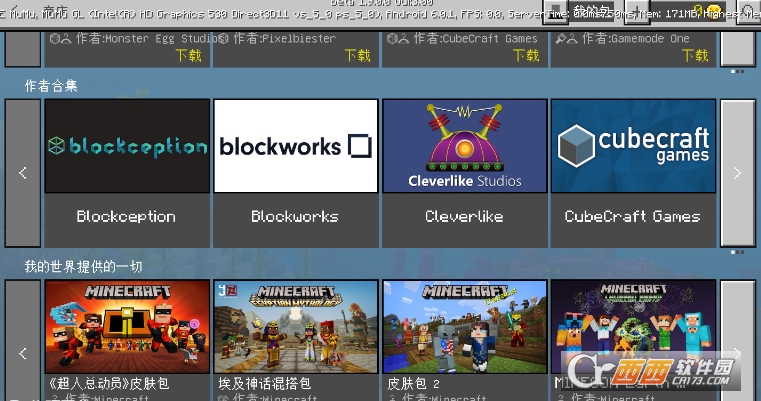Download the CubeCraft Games item
This screenshot has height=401, width=761.
(x=526, y=56)
